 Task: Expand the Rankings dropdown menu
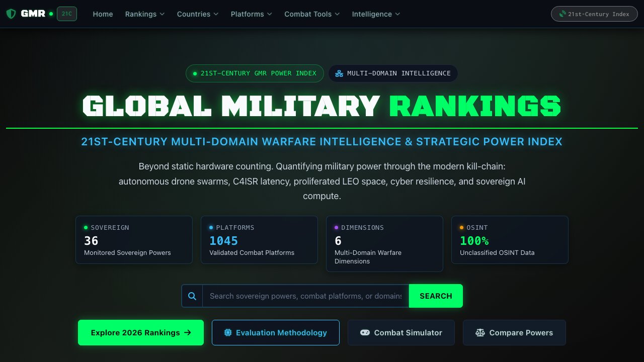tap(145, 14)
